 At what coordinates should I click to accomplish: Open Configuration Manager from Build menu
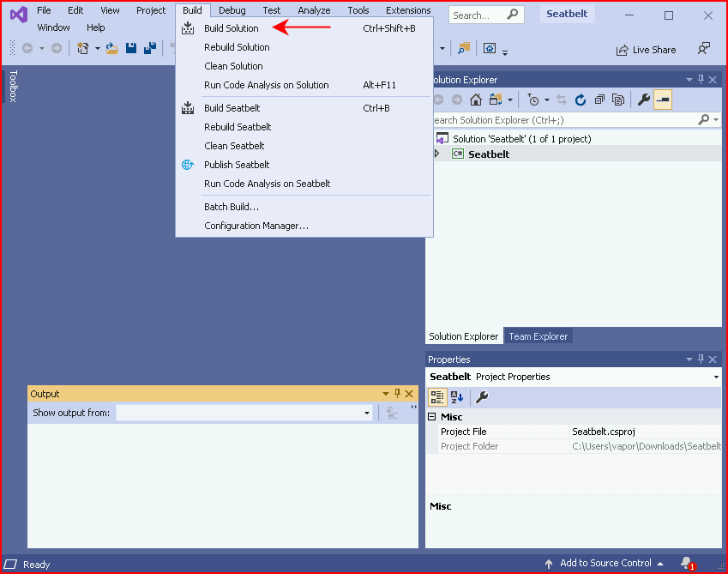click(x=304, y=227)
